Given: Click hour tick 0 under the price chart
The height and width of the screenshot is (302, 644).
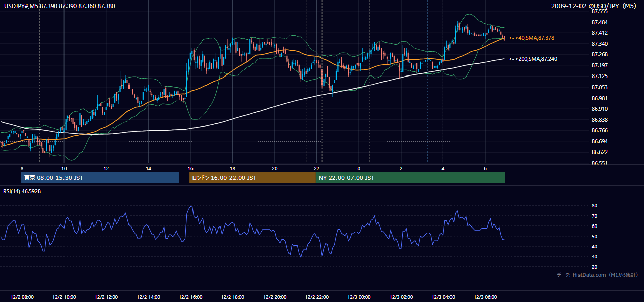Looking at the screenshot, I should [359, 168].
